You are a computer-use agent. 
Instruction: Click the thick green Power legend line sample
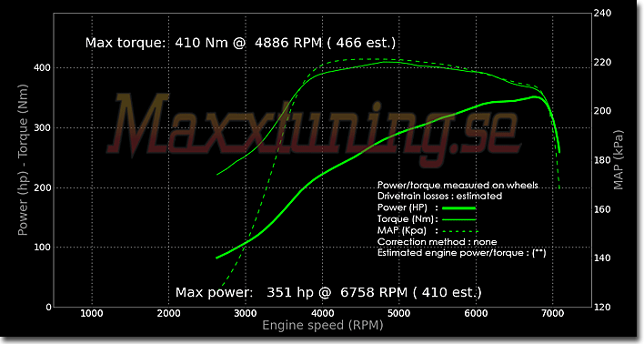click(x=458, y=208)
